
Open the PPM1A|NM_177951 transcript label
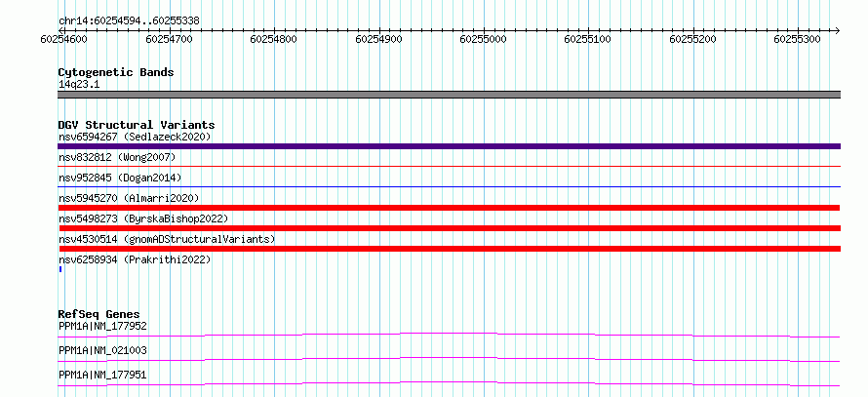[102, 375]
